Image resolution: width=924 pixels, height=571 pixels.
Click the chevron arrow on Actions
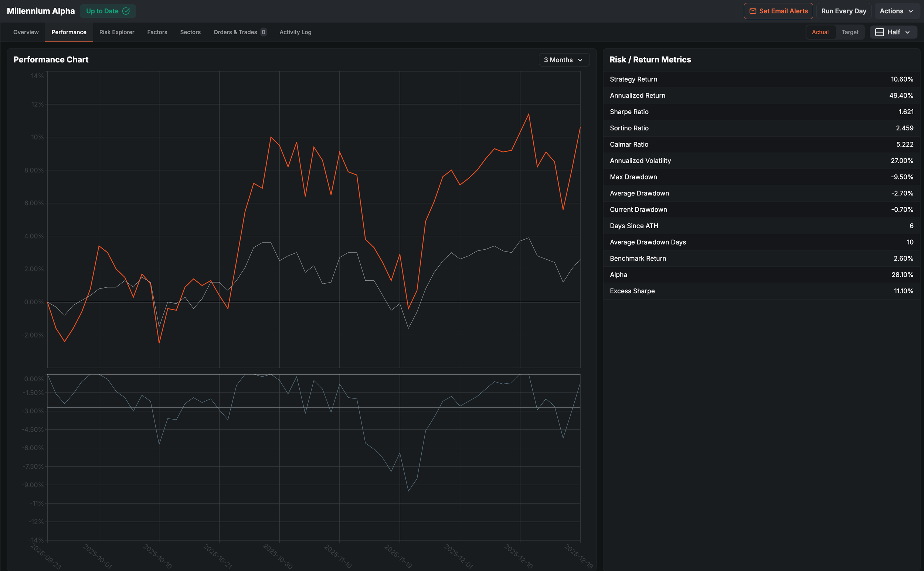pyautogui.click(x=911, y=11)
